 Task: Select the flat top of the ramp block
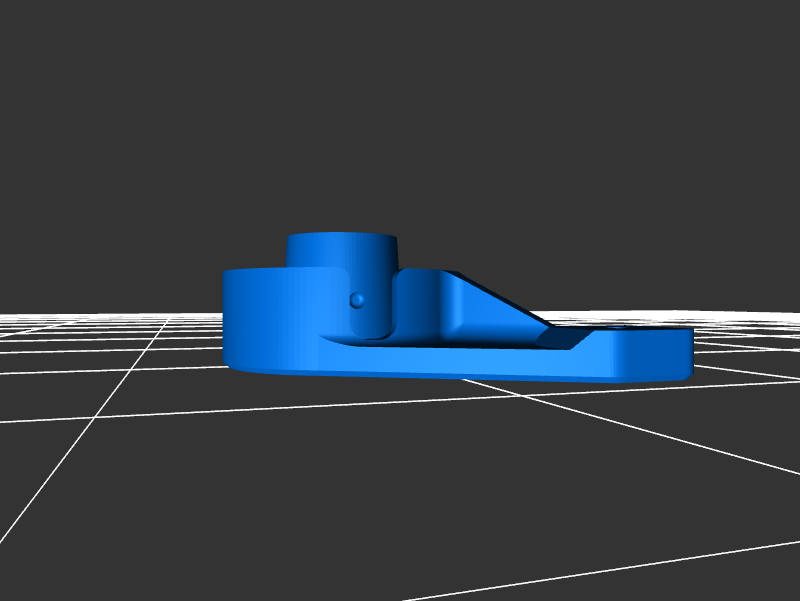coord(425,271)
